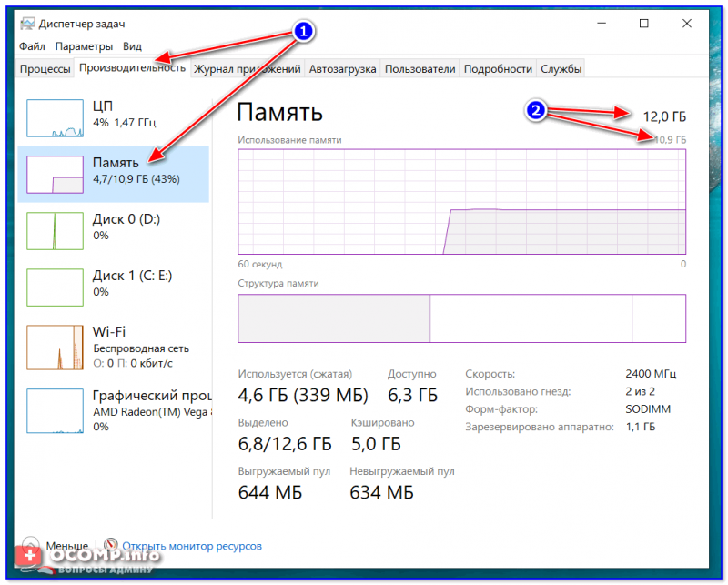The image size is (728, 585).
Task: Close the Диспетчер задач window
Action: click(x=687, y=24)
